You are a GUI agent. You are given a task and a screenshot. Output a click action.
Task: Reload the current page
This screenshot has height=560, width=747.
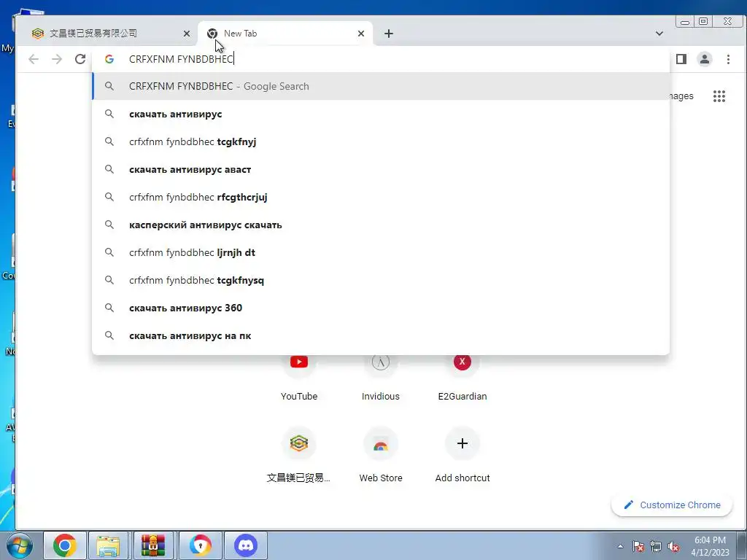(80, 59)
